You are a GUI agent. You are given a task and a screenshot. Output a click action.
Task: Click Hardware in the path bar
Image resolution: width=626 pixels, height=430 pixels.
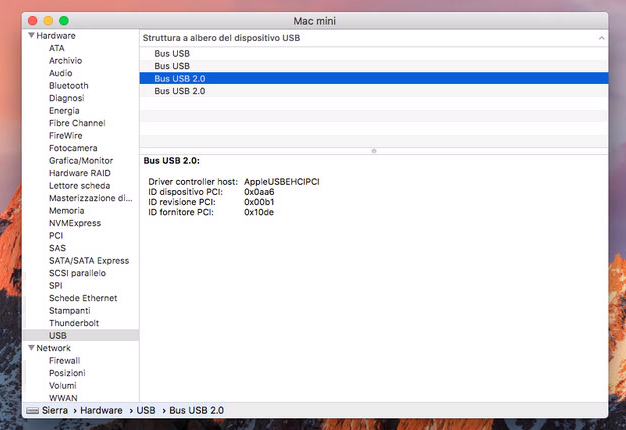(x=101, y=410)
